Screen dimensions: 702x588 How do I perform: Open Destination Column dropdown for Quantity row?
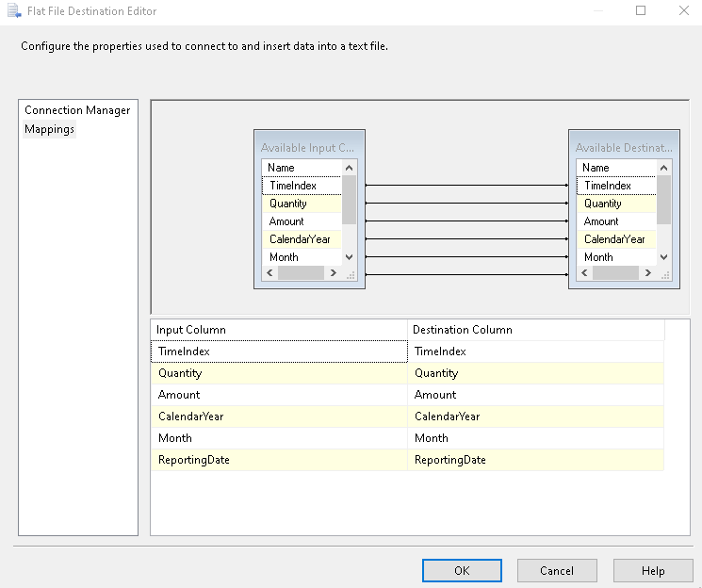(x=535, y=373)
